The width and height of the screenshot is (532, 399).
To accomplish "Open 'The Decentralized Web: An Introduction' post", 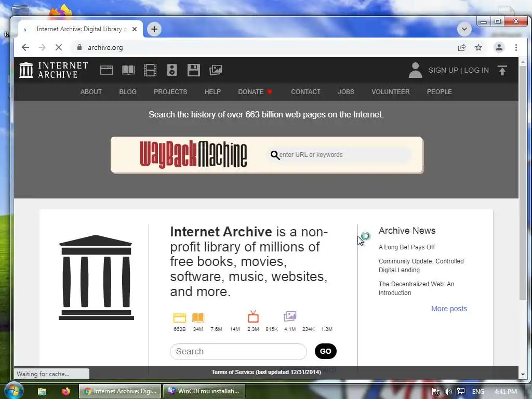I will [x=416, y=288].
